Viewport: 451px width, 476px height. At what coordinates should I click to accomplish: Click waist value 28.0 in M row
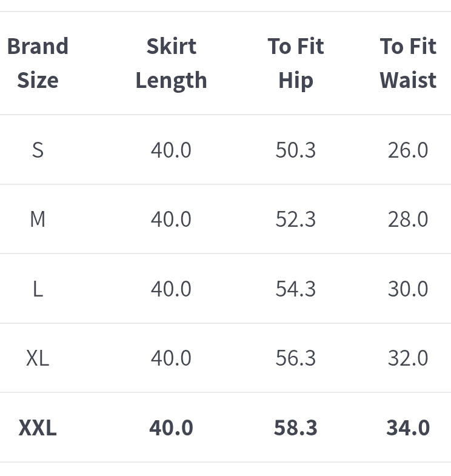408,219
